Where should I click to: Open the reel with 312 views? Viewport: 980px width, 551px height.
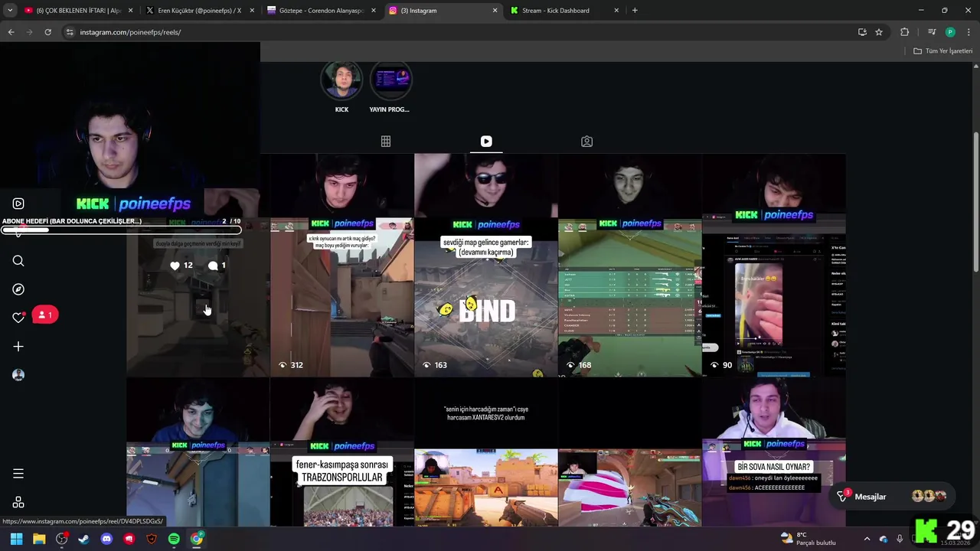pos(341,265)
